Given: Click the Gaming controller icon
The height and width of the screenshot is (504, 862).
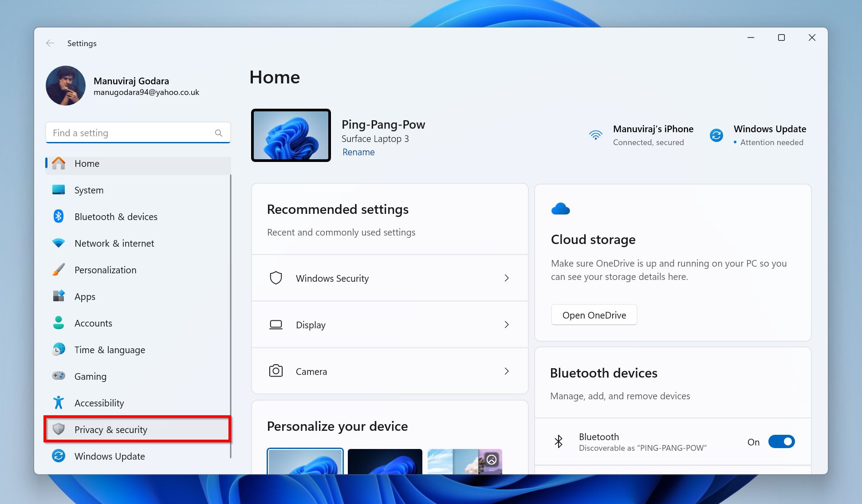Looking at the screenshot, I should tap(59, 376).
